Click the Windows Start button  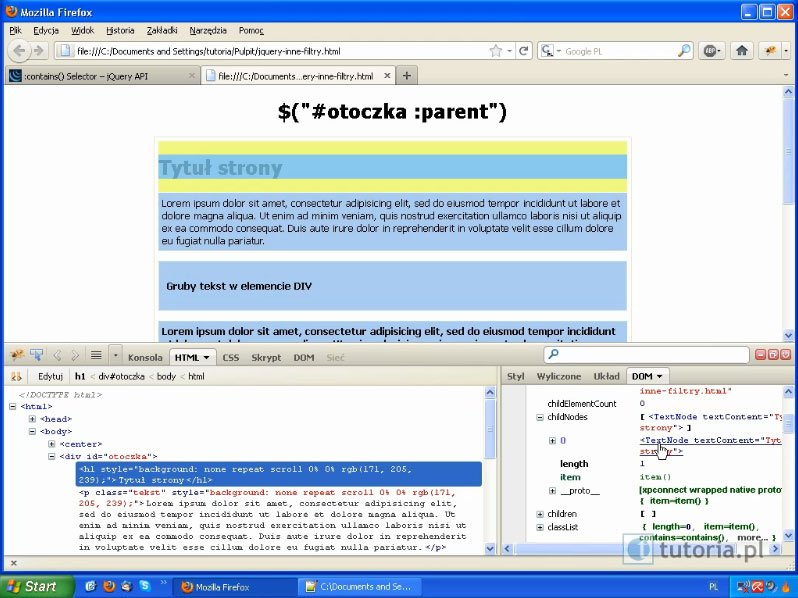pyautogui.click(x=33, y=586)
